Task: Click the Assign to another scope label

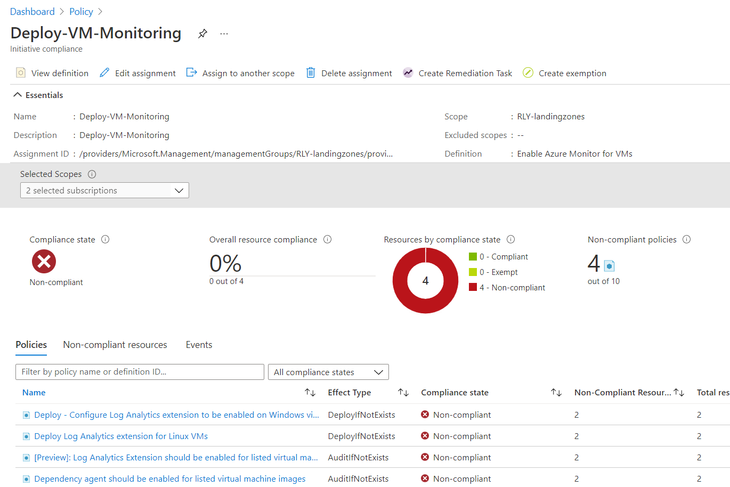Action: point(248,73)
